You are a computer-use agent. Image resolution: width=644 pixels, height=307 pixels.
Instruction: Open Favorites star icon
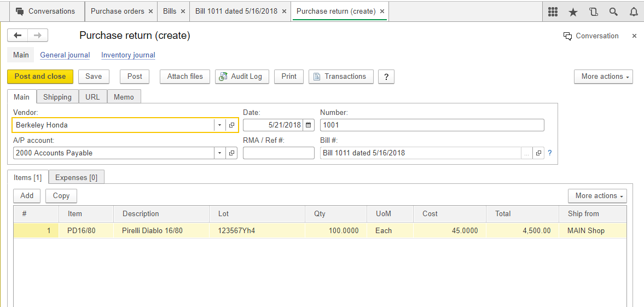(x=573, y=11)
